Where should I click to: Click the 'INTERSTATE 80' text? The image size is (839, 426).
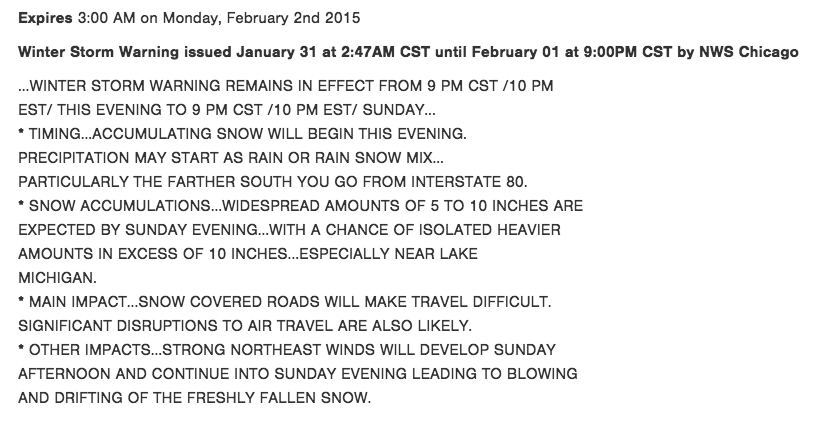coord(469,182)
